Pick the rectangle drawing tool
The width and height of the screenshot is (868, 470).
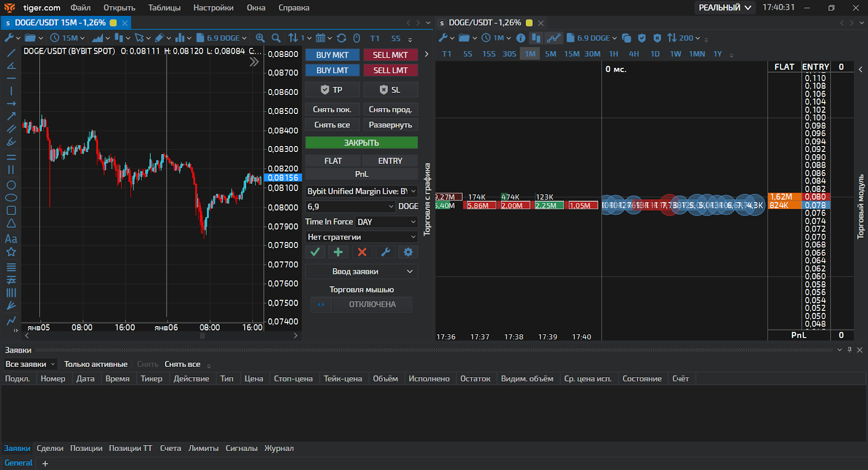click(11, 211)
